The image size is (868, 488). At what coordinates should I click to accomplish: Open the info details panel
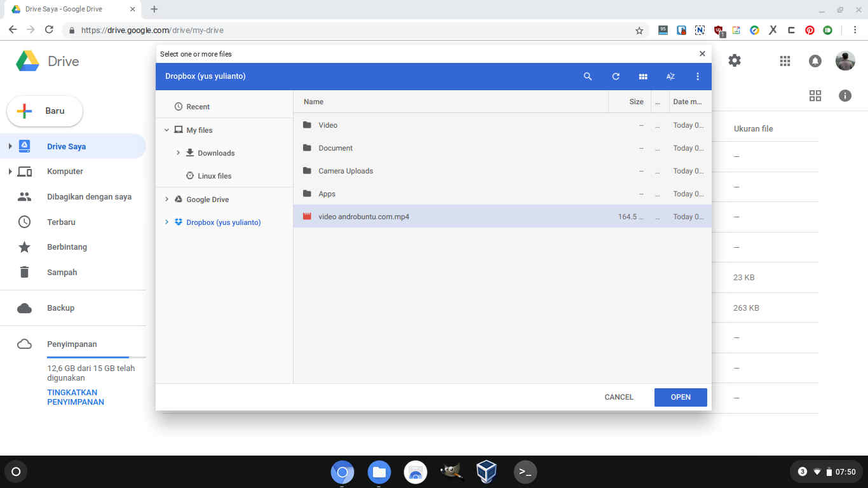[x=845, y=95]
